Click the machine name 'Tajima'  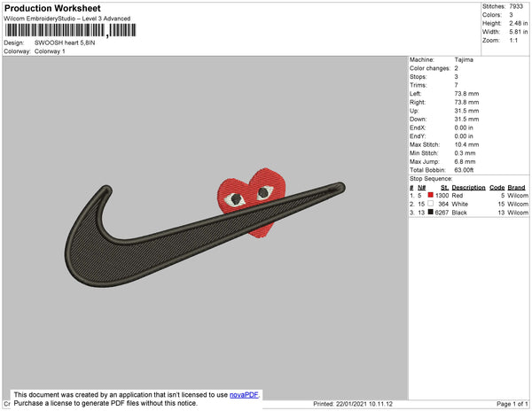(x=464, y=59)
